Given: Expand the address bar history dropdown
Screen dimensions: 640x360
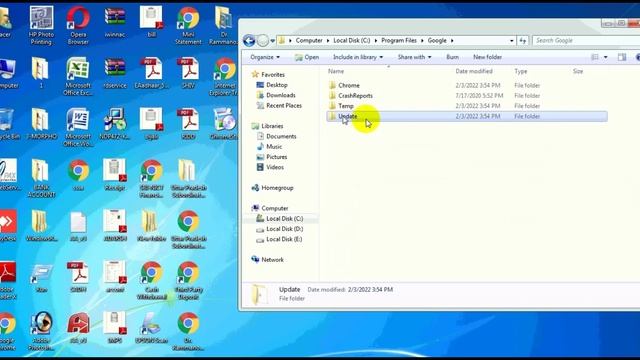Looking at the screenshot, I should pos(512,41).
